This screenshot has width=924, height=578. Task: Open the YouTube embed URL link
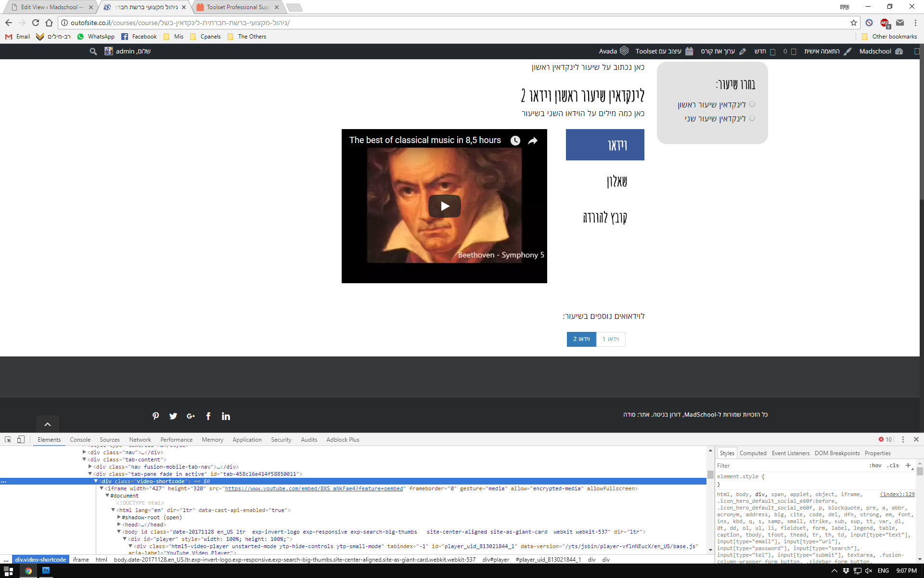[314, 488]
